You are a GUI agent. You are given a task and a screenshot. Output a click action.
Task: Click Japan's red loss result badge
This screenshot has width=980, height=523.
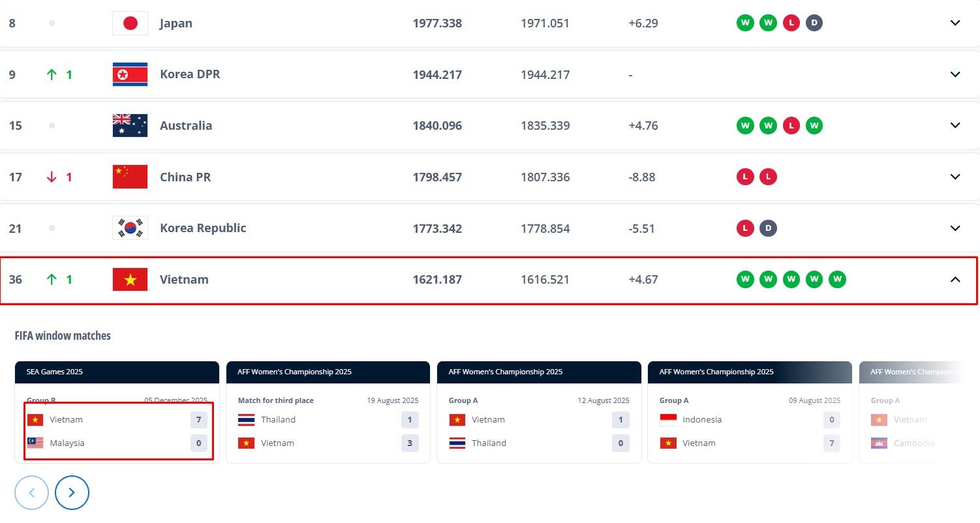coord(791,23)
